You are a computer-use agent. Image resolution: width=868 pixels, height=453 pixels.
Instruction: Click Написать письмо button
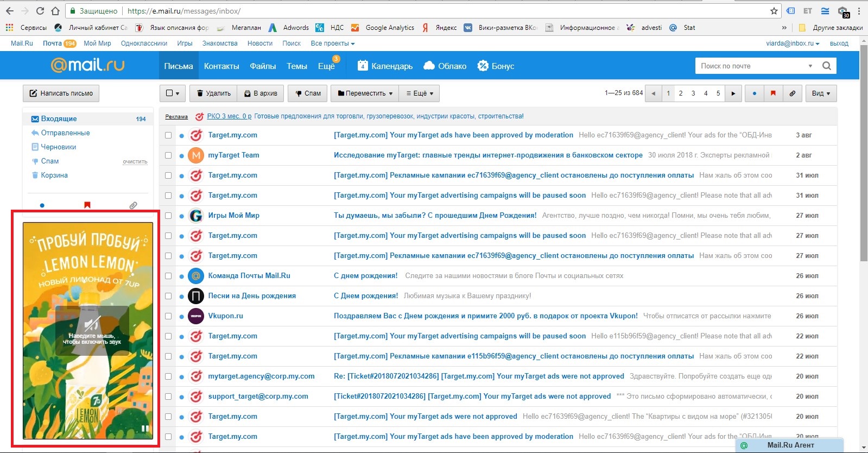pos(61,93)
